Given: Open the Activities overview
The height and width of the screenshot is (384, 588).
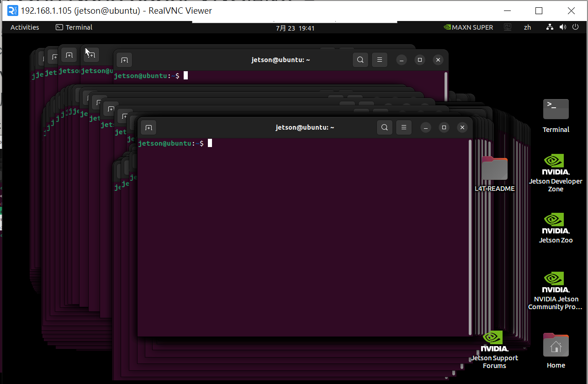Looking at the screenshot, I should (25, 27).
